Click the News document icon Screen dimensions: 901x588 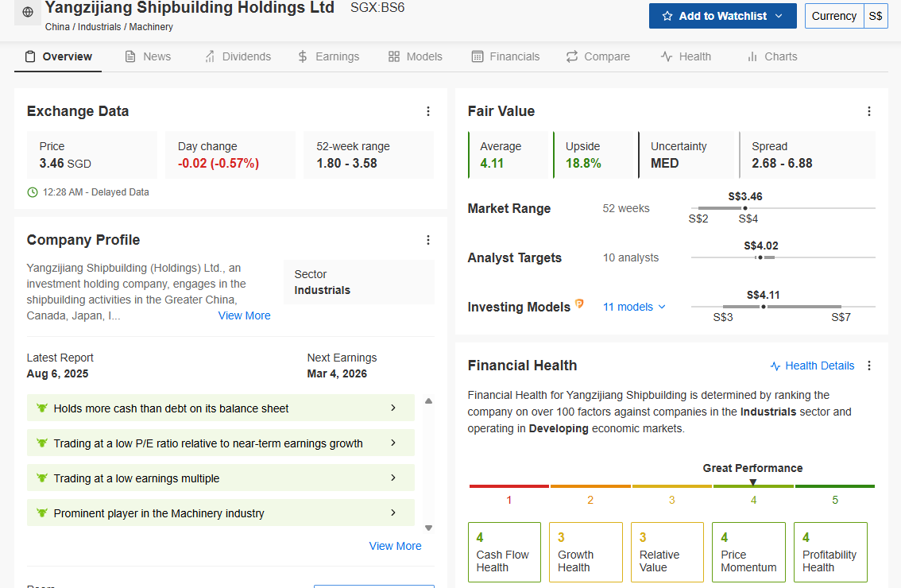[x=130, y=56]
